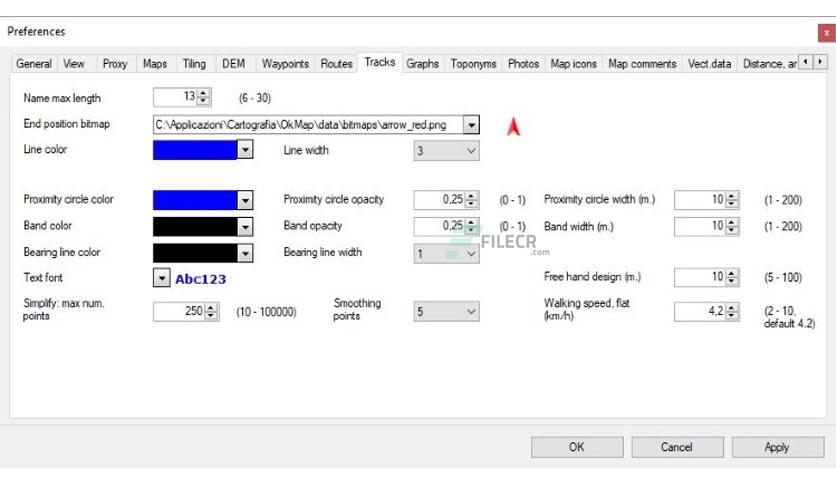836x484 pixels.
Task: Select the DEM tab
Action: coord(234,64)
